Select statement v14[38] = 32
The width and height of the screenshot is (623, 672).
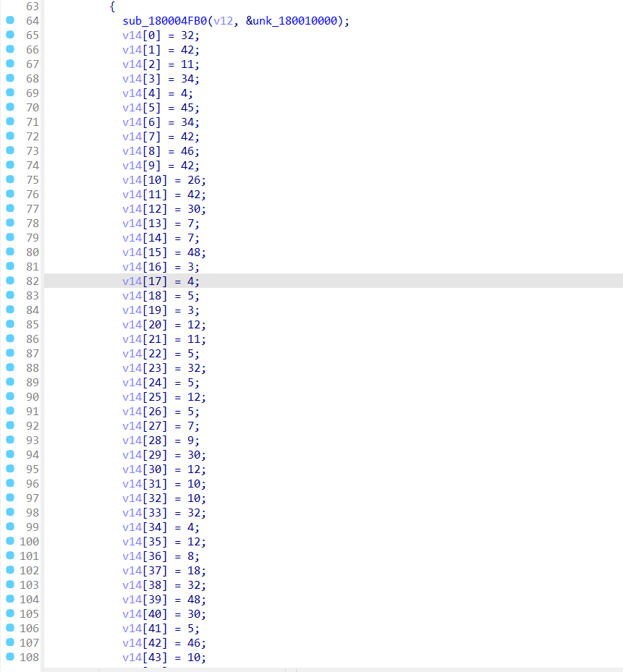tap(164, 585)
